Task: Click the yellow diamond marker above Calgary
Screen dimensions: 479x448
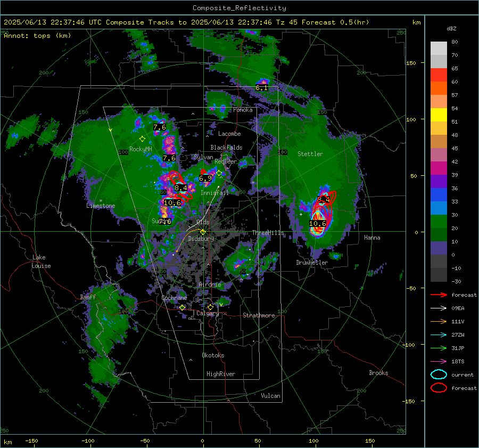Action: pyautogui.click(x=210, y=307)
